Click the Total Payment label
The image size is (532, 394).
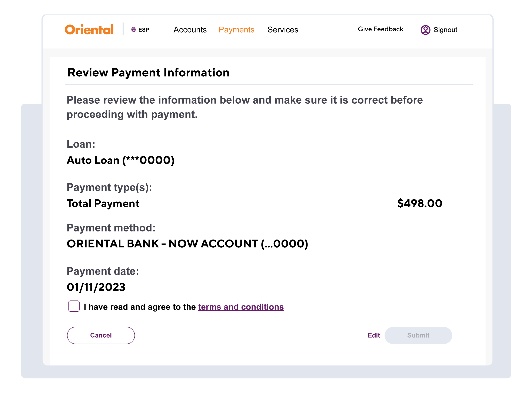tap(103, 204)
